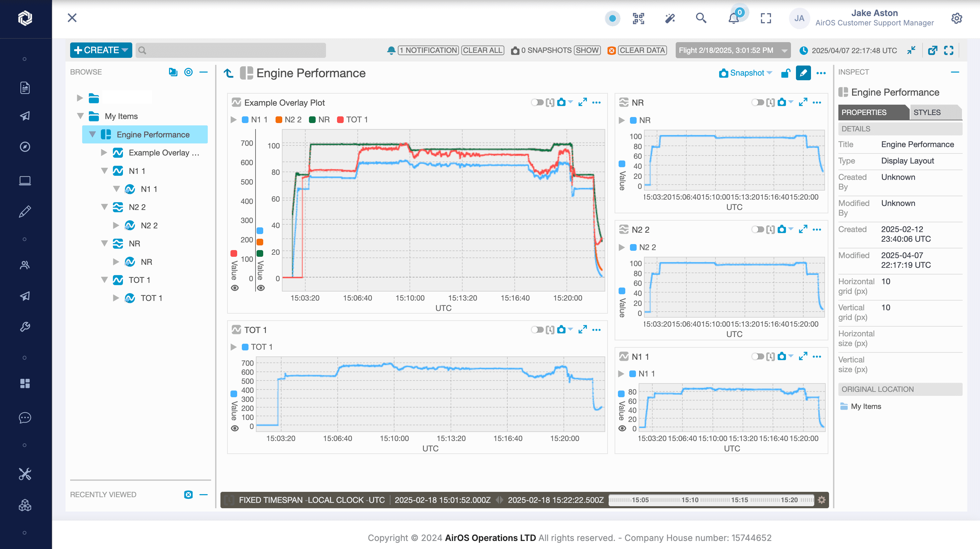Take a snapshot of the Example Overlay Plot
Screen dimensions: 980x549
(x=562, y=102)
